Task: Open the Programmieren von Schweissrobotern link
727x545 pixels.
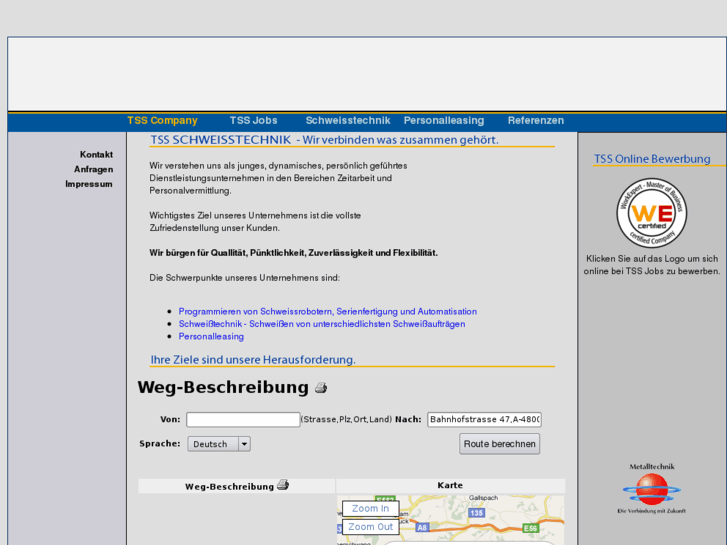Action: (x=327, y=312)
